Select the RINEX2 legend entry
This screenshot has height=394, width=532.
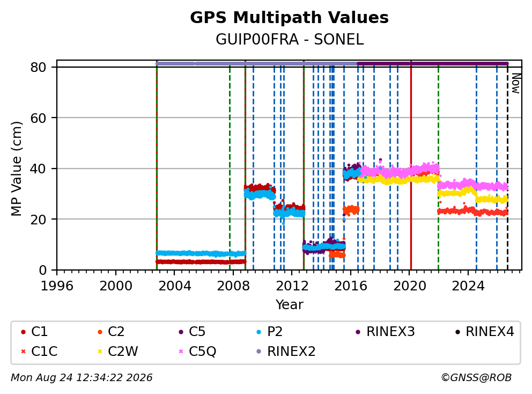286,351
